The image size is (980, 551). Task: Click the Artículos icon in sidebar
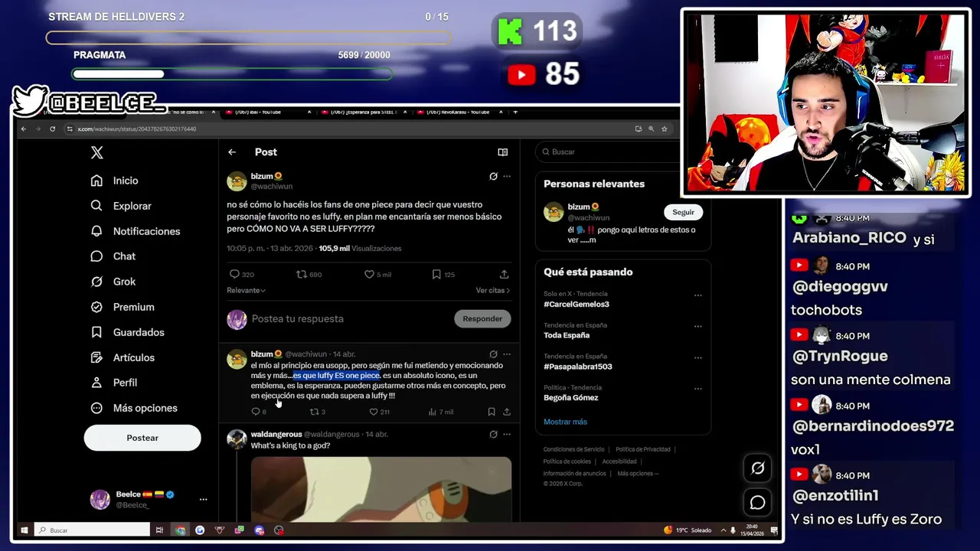[96, 357]
